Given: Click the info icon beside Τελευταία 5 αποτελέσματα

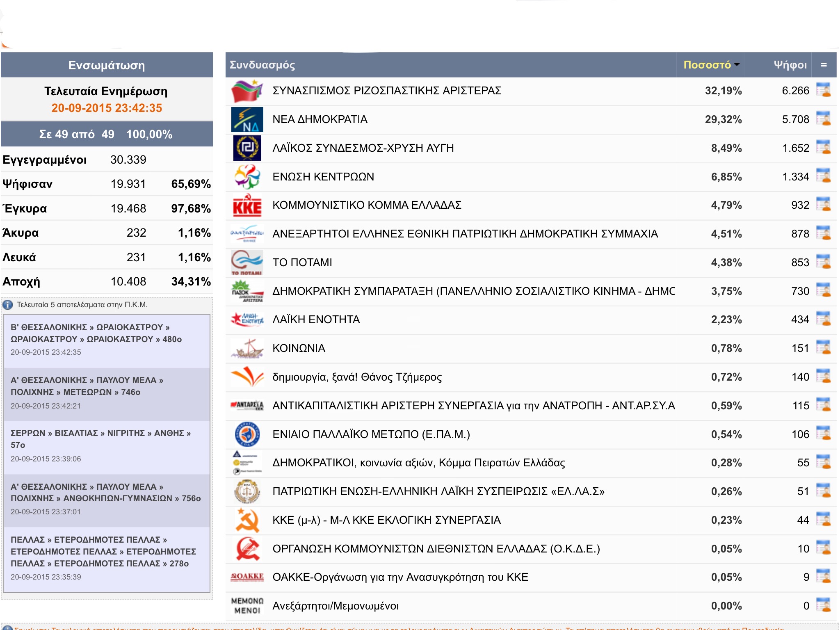Looking at the screenshot, I should pos(7,305).
